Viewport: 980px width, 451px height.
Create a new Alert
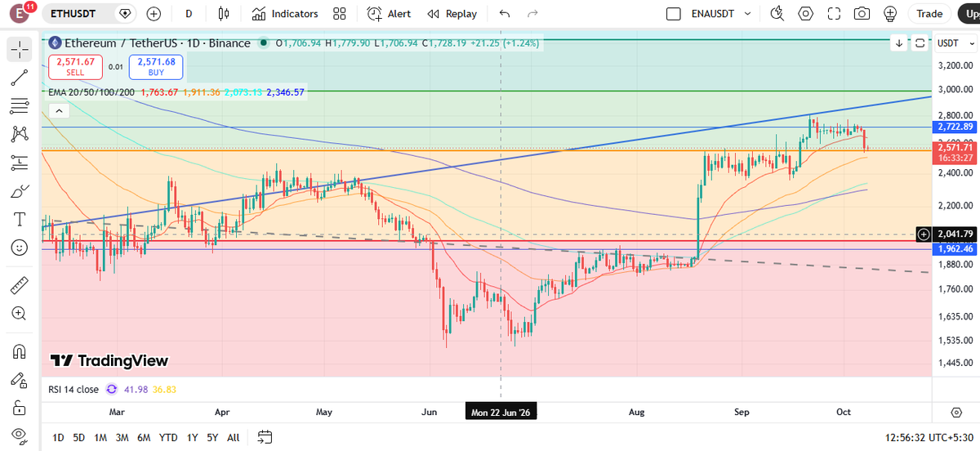[389, 14]
